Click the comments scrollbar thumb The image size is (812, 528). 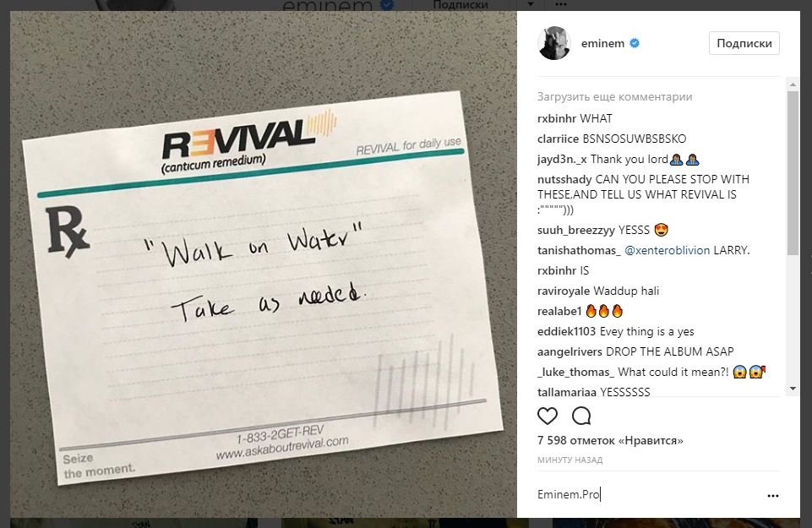point(793,173)
